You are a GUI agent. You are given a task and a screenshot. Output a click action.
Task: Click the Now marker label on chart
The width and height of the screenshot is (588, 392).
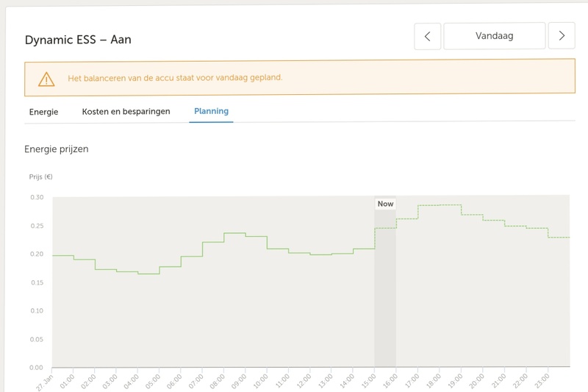pyautogui.click(x=385, y=204)
